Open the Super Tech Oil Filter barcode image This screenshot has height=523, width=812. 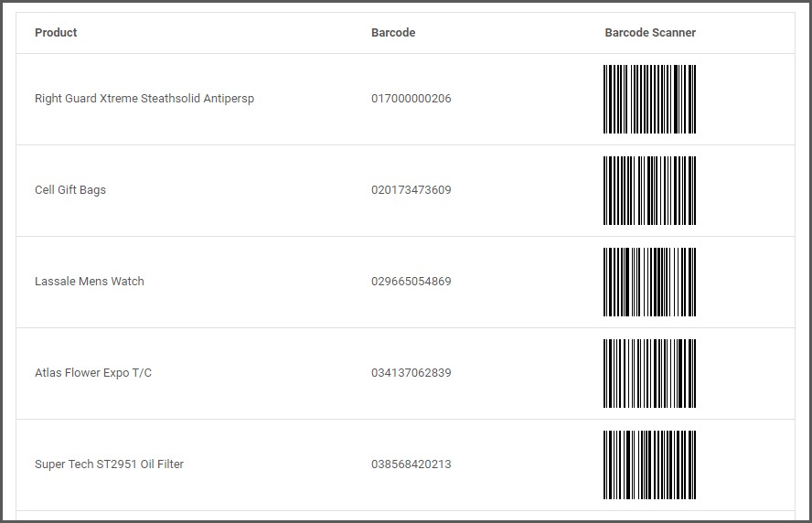(650, 465)
